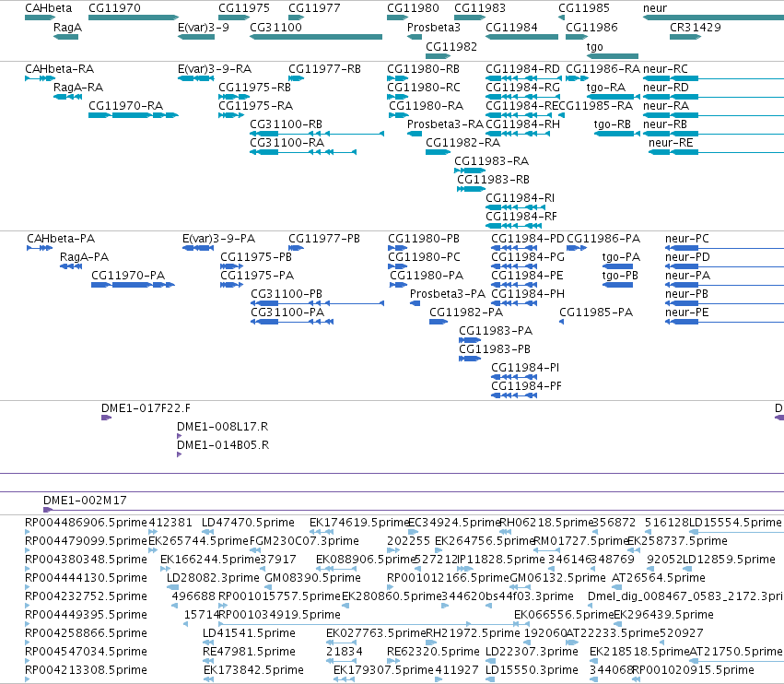
Task: Click the RP004213308.5prime EST label
Action: [86, 669]
